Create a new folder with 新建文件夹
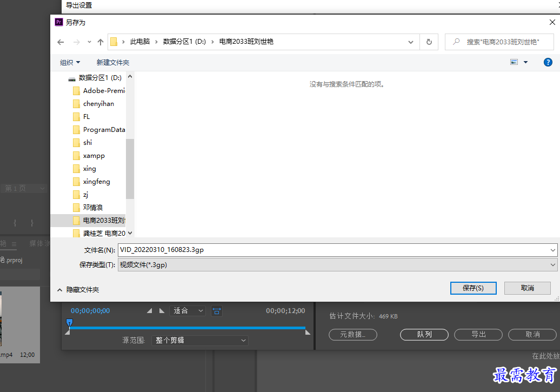This screenshot has width=560, height=392. click(x=113, y=63)
